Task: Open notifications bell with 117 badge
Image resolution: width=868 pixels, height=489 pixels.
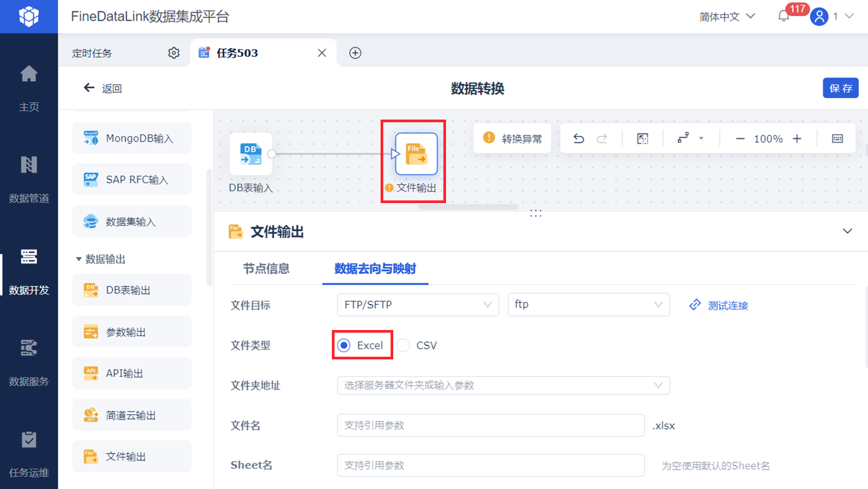Action: 784,17
